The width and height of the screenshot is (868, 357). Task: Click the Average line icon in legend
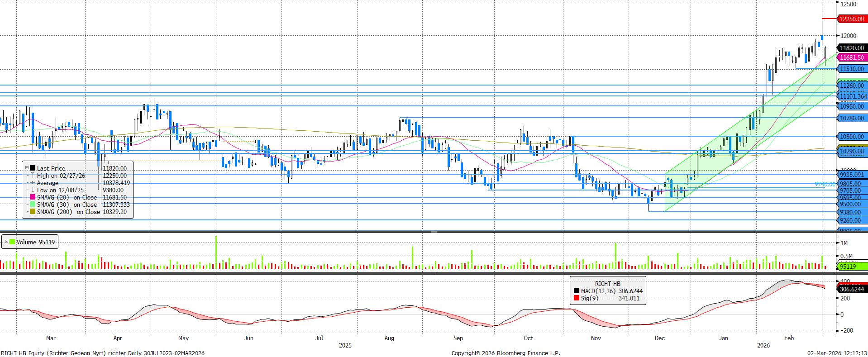point(33,183)
